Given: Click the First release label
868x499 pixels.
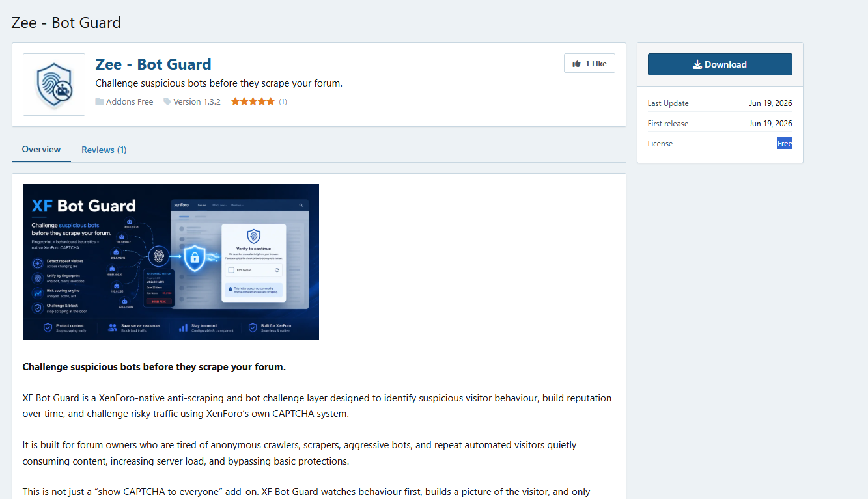Looking at the screenshot, I should [668, 124].
